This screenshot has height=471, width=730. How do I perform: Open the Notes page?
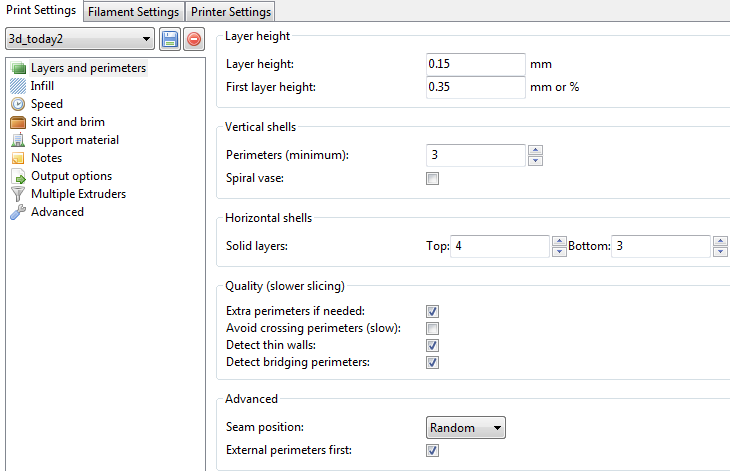pyautogui.click(x=46, y=158)
